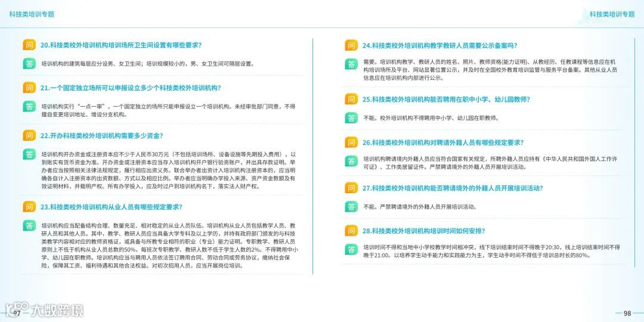Click answer line mentioning 人民币30万元
Screen dimensions: 644x322
[x=168, y=154]
